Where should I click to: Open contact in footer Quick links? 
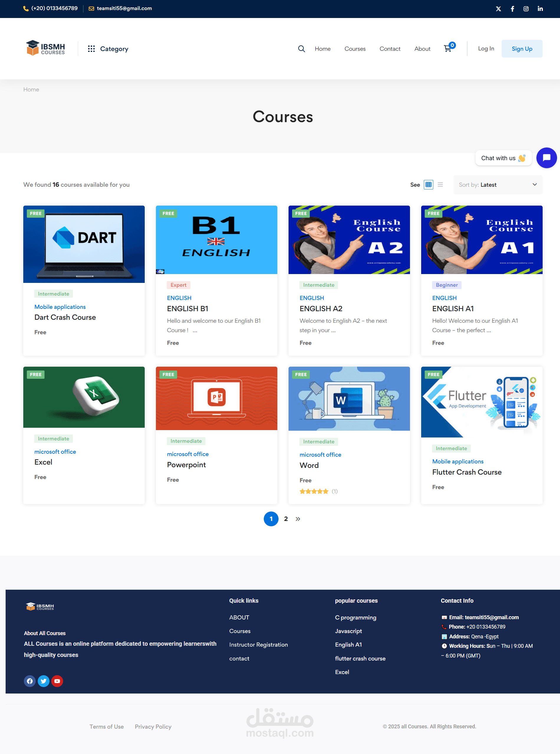click(239, 659)
